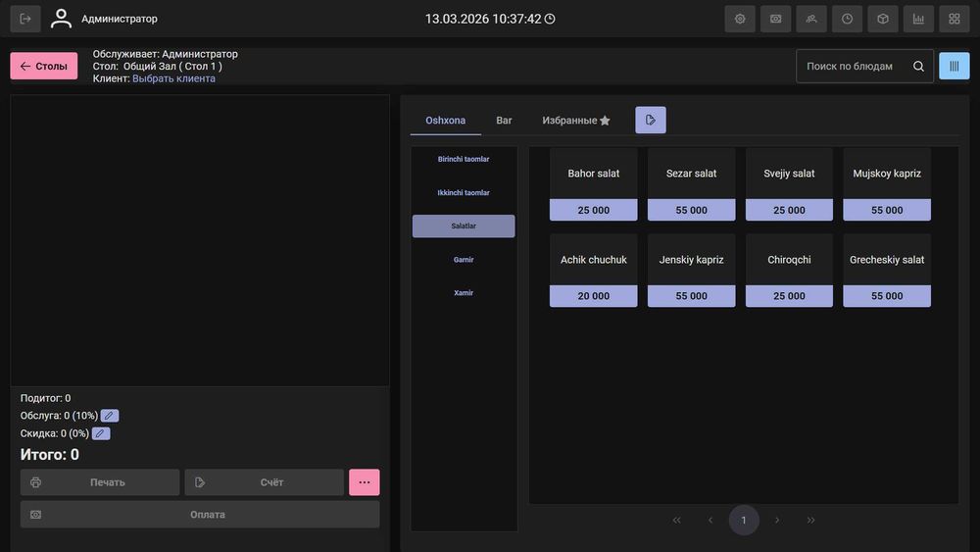Image resolution: width=980 pixels, height=552 pixels.
Task: Add Svejiy salat to the order
Action: point(789,184)
